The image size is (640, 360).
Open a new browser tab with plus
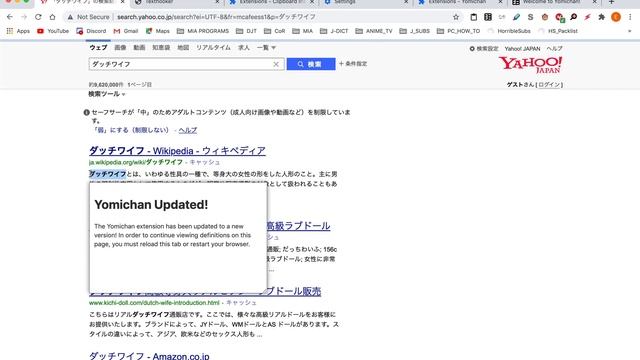[x=611, y=2]
